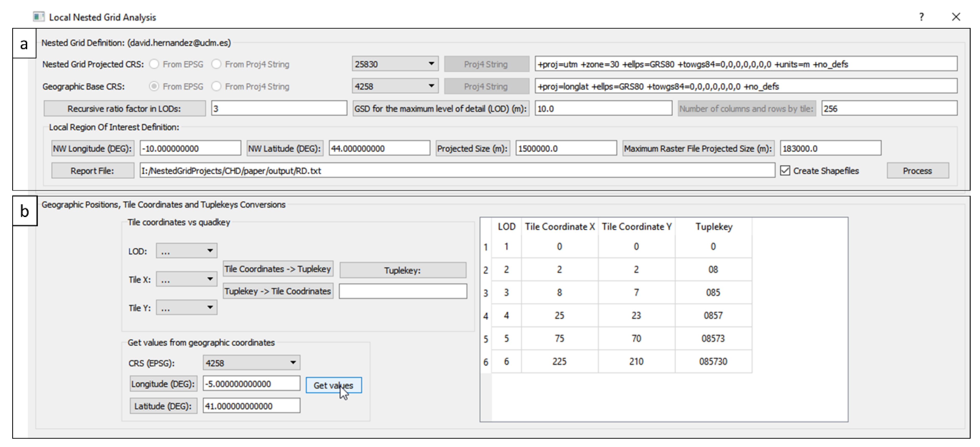Click the Report File button
Image resolution: width=980 pixels, height=447 pixels.
click(93, 171)
